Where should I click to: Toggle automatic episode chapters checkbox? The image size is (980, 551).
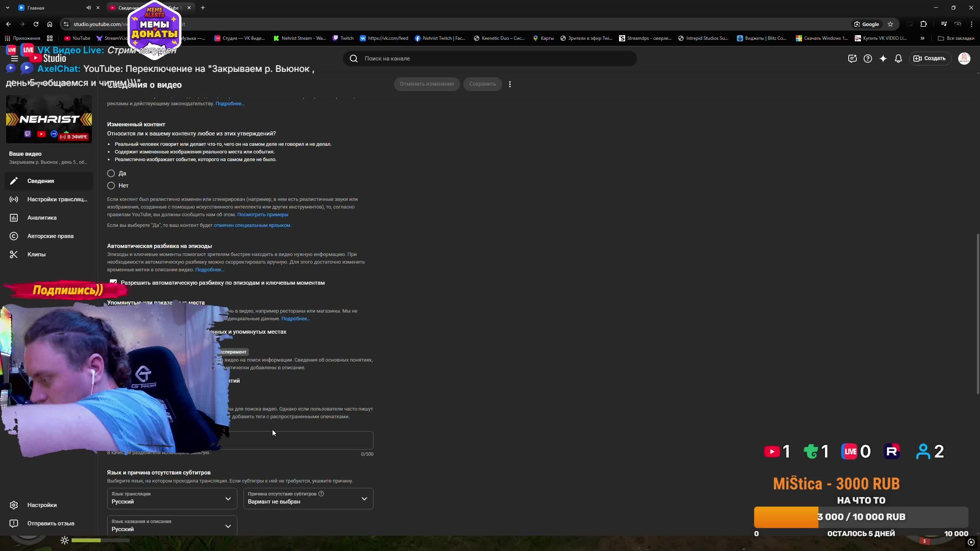coord(113,283)
